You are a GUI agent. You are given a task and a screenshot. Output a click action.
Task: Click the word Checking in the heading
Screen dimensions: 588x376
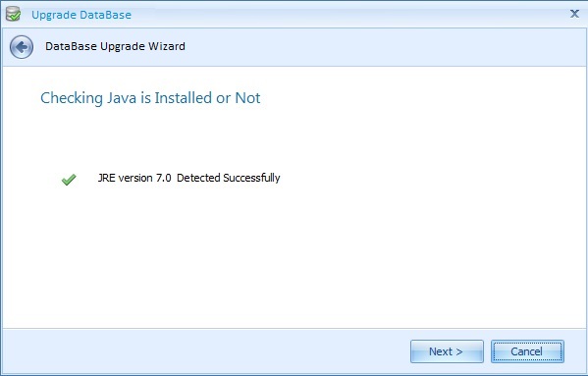point(72,98)
